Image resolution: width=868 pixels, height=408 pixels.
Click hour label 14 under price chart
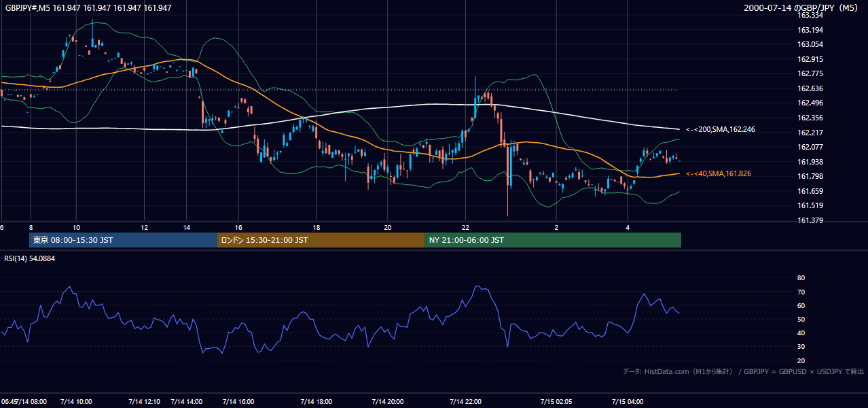coord(186,227)
